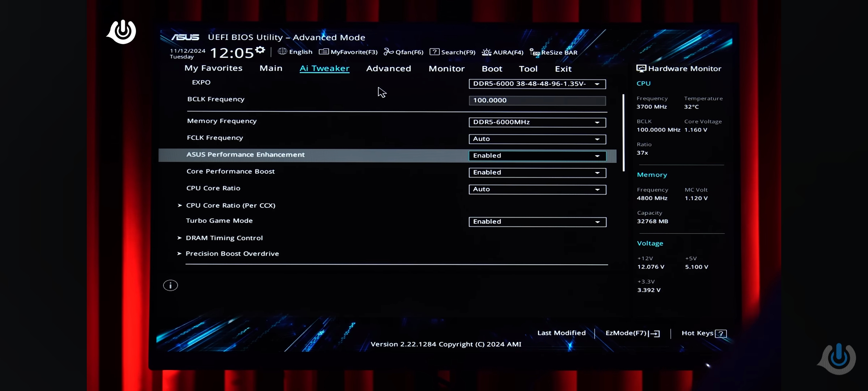Expand Precision Boost Overdrive submenu
This screenshot has width=868, height=391.
[x=232, y=253]
